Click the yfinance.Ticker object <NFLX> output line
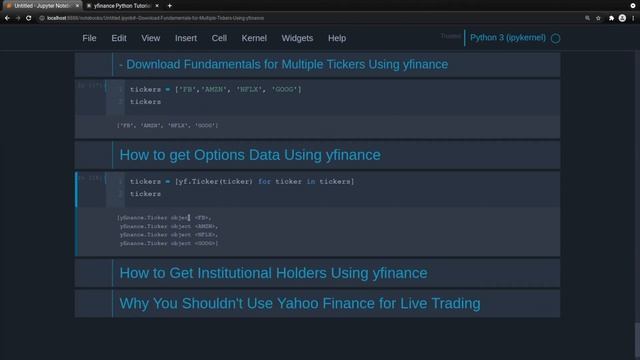The height and width of the screenshot is (360, 640). coord(169,235)
